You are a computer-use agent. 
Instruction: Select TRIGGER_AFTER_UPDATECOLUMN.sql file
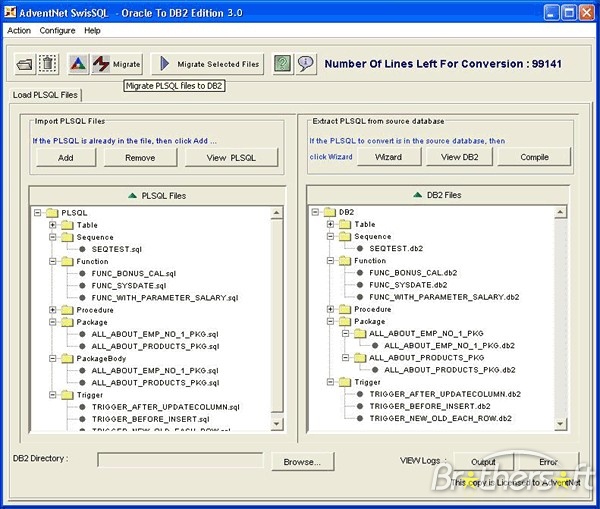point(166,407)
